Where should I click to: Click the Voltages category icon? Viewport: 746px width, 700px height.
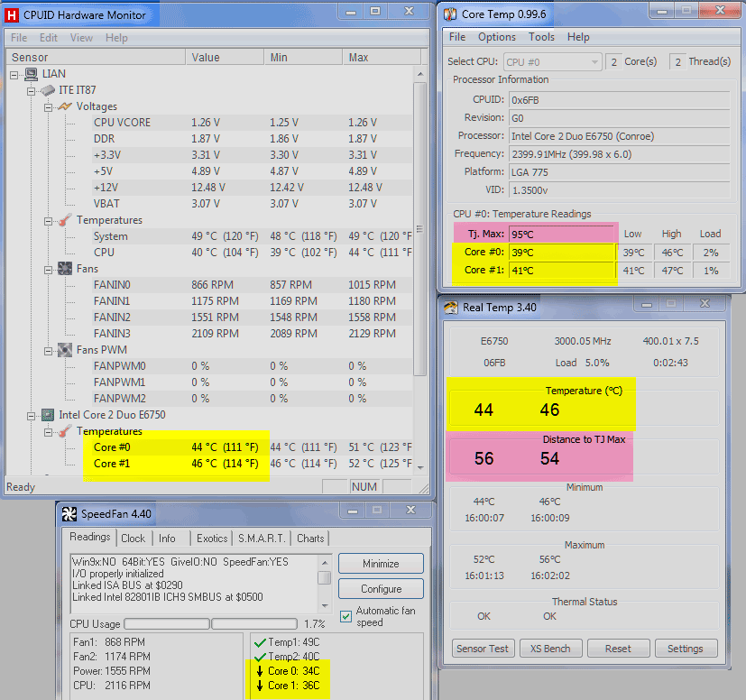click(65, 106)
